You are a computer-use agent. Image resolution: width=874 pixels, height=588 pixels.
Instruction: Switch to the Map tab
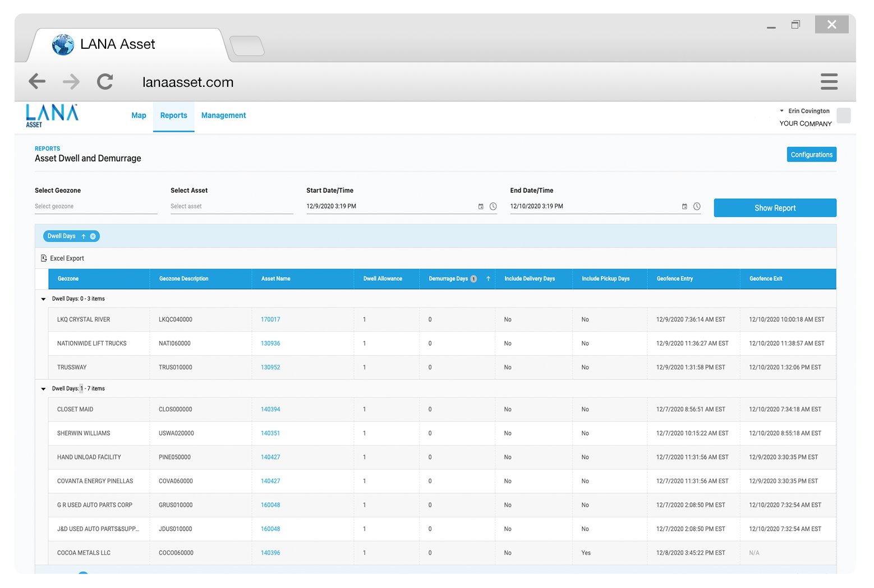click(x=139, y=115)
